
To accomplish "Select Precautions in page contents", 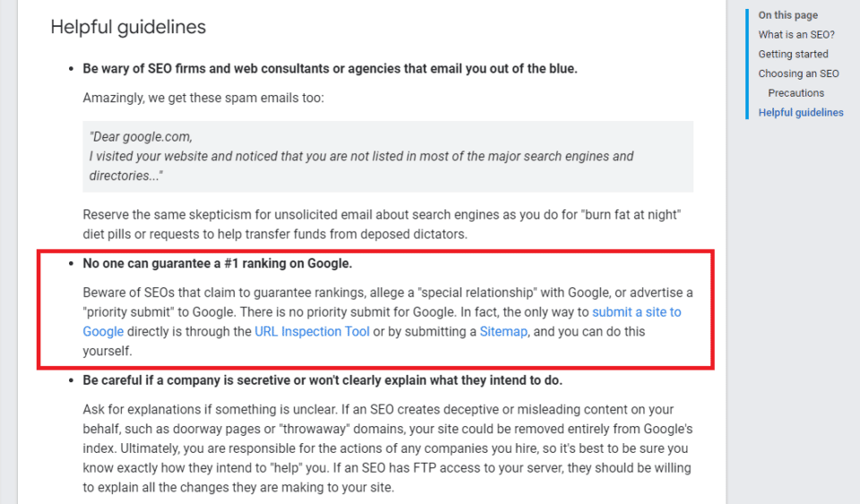I will click(x=795, y=92).
